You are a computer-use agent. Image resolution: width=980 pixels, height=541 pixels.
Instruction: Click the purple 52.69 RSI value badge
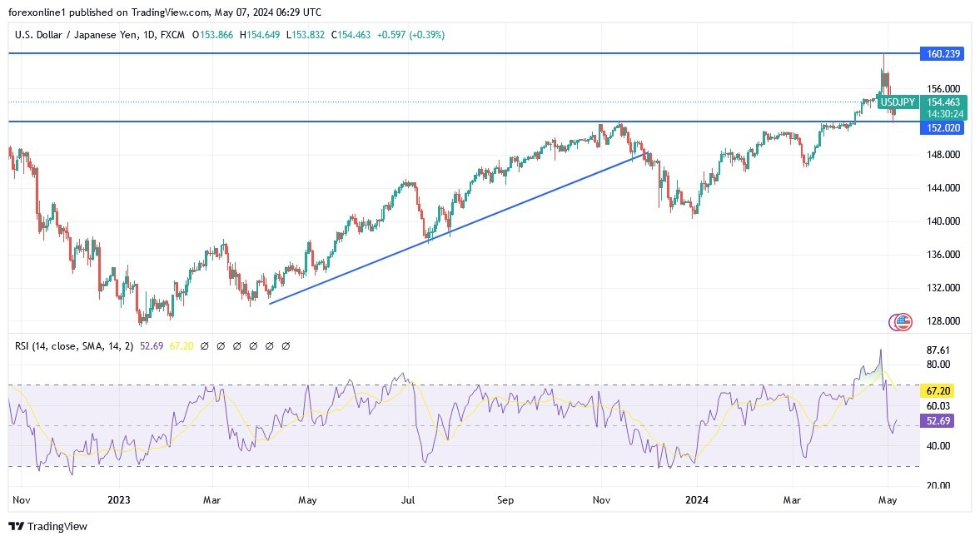[x=939, y=422]
